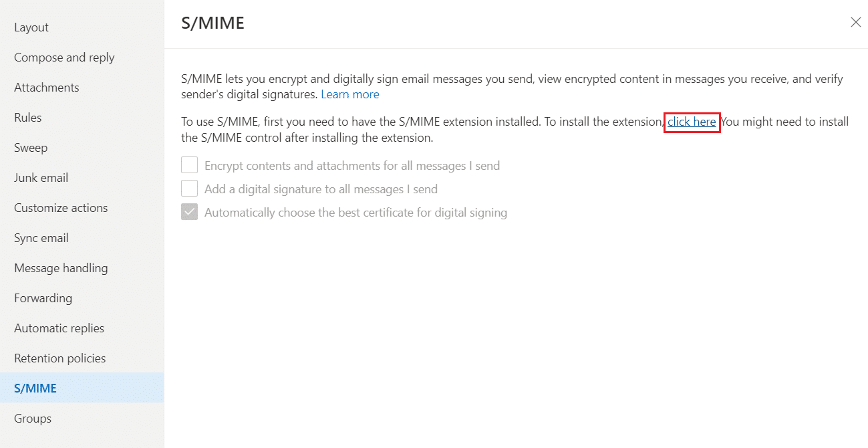The height and width of the screenshot is (448, 868).
Task: Check "Add a digital signature to all messages"
Action: (189, 188)
